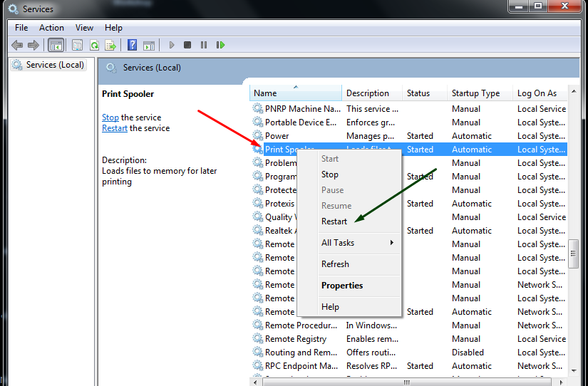Sort by the Log On As column header

click(540, 93)
